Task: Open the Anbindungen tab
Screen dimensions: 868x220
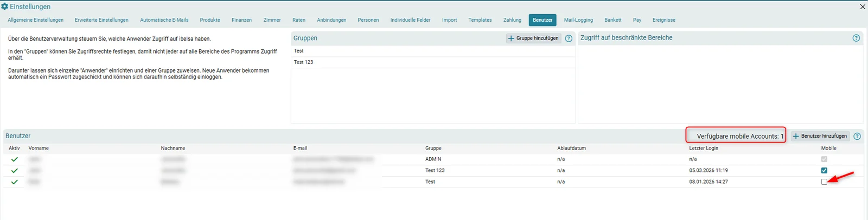Action: tap(331, 20)
